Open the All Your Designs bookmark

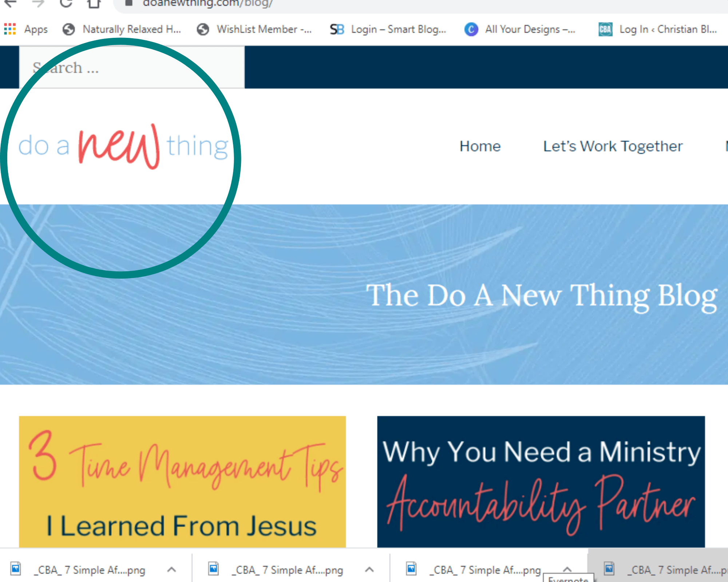(x=520, y=29)
